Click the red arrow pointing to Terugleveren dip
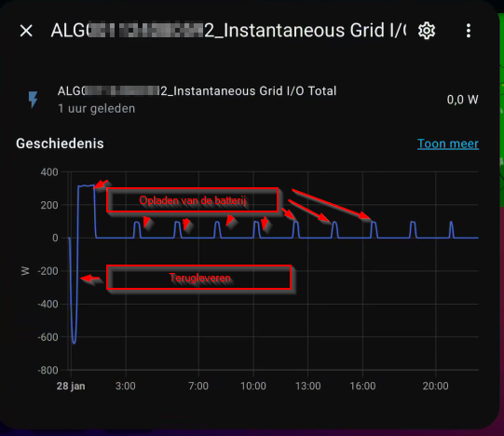This screenshot has width=504, height=436. click(x=90, y=279)
